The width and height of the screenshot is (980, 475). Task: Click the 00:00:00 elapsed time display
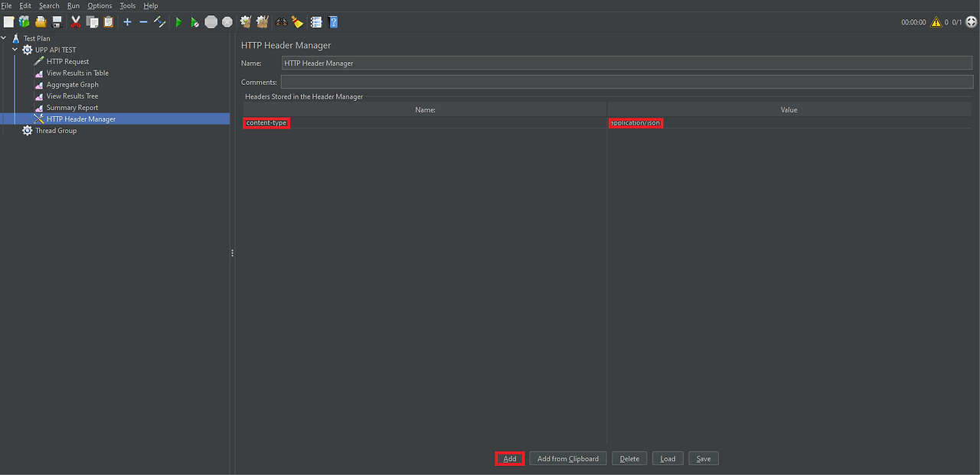click(x=913, y=22)
